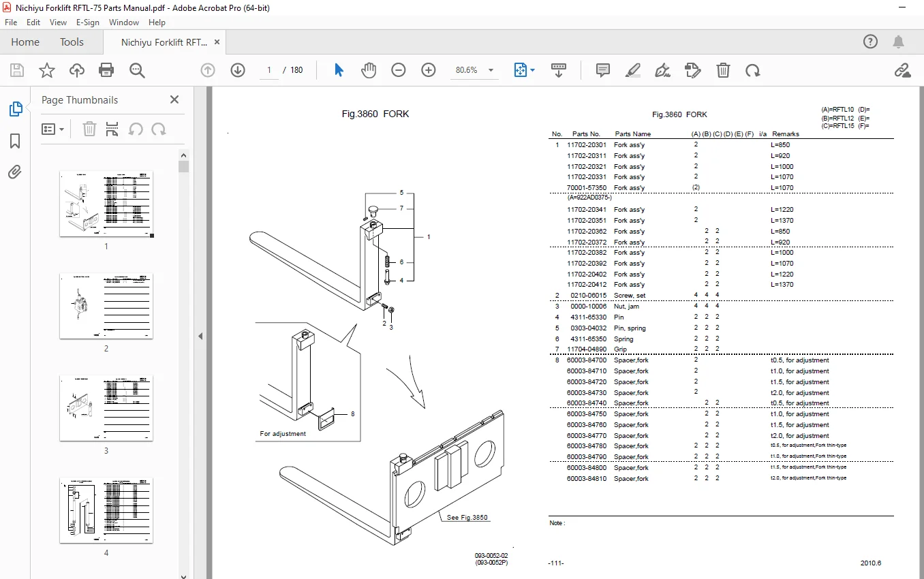Click the insert page break icon in the thumbnails panel
The width and height of the screenshot is (924, 579).
click(x=112, y=129)
